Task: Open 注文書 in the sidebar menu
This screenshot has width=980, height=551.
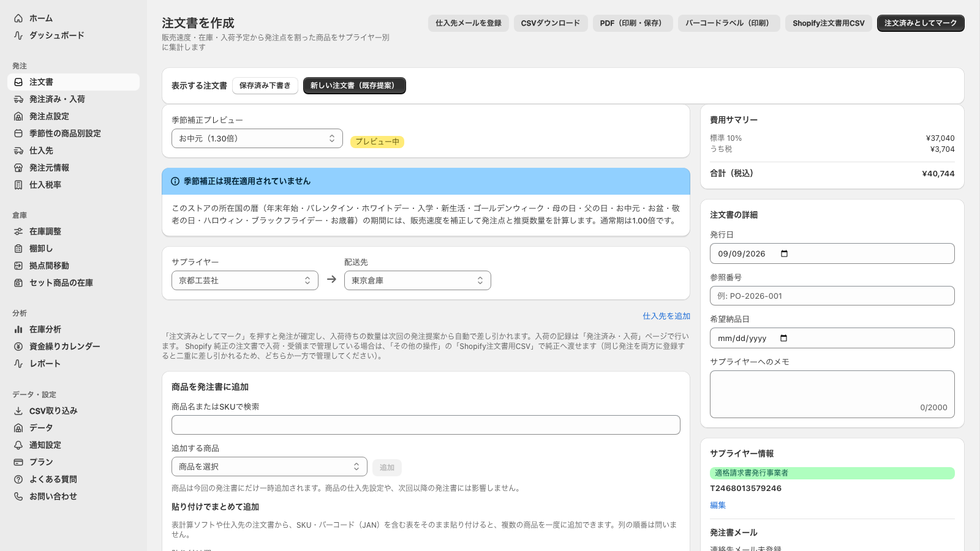Action: (73, 82)
